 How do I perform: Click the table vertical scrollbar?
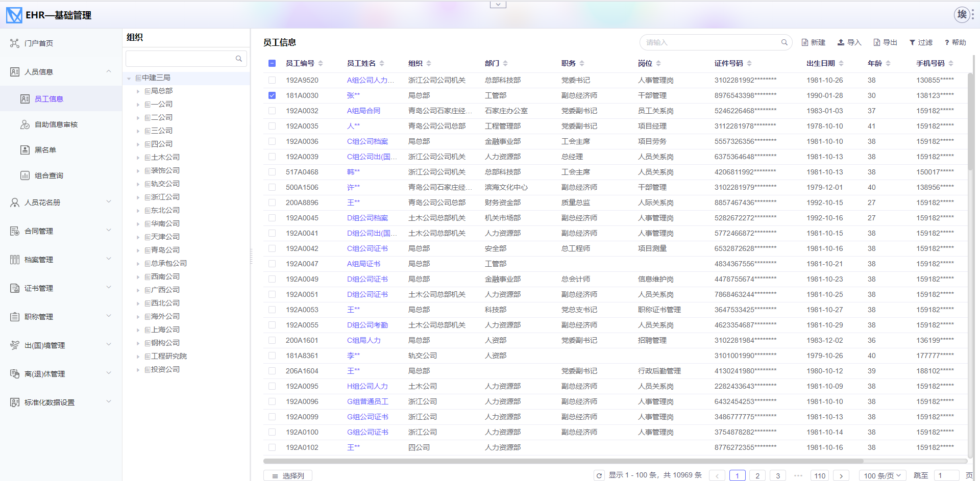point(970,121)
